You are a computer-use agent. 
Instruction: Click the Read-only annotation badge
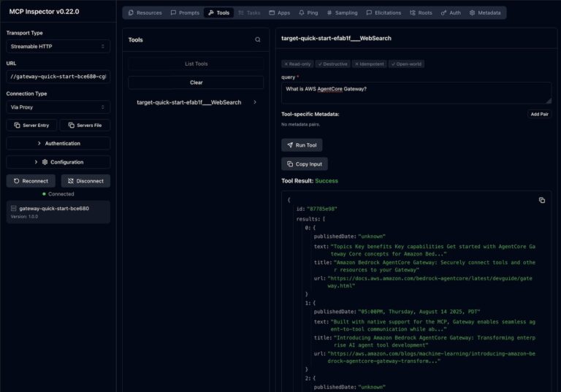click(298, 64)
